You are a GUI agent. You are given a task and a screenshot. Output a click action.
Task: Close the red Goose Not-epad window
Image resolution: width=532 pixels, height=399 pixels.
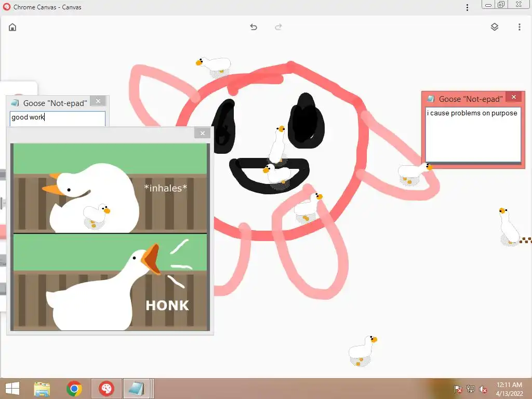(x=514, y=97)
